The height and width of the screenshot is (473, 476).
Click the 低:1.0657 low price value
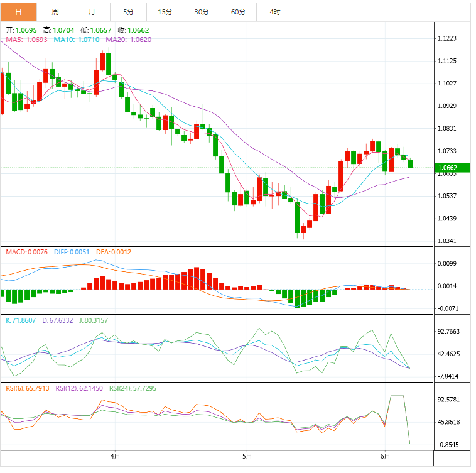coord(96,30)
